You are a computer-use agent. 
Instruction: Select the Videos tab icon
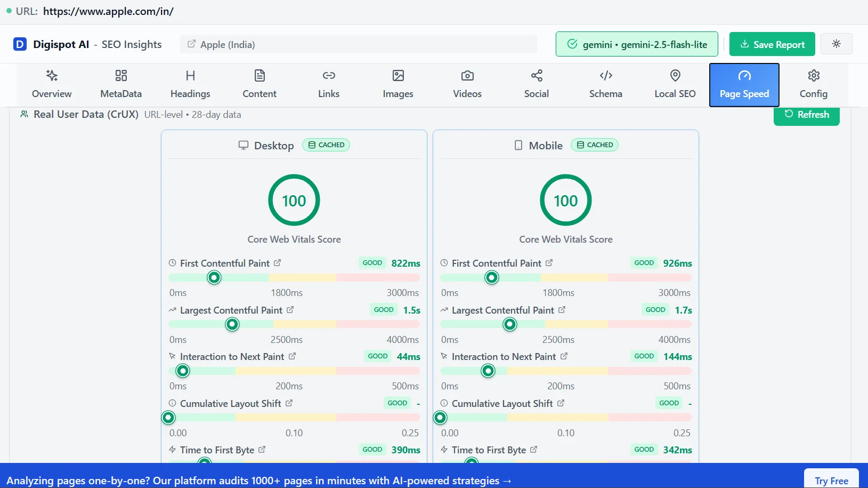coord(467,76)
